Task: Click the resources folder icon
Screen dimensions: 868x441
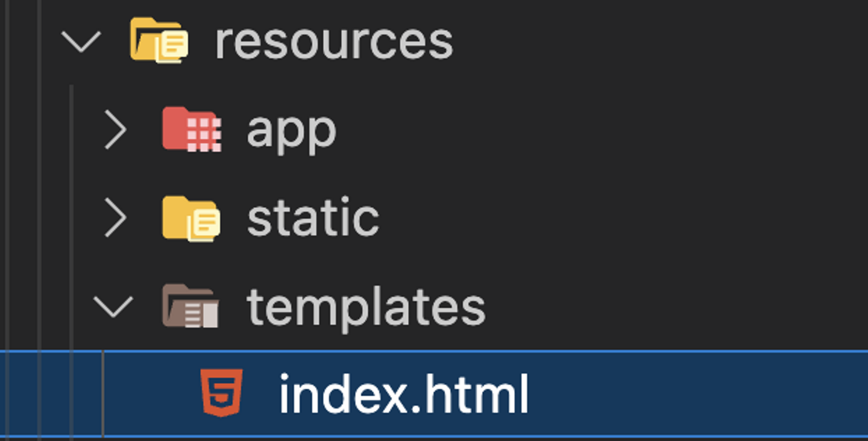Action: 159,40
